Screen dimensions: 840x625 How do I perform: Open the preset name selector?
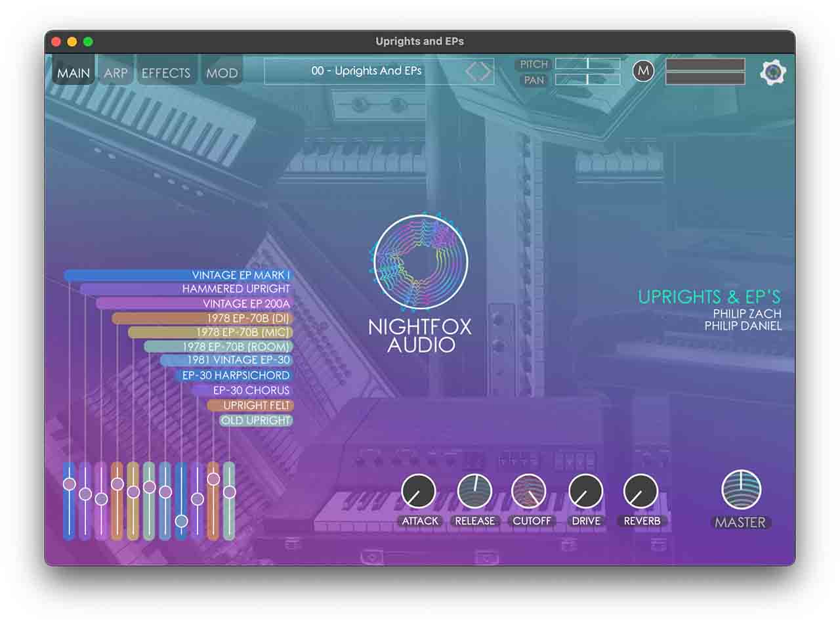point(366,71)
